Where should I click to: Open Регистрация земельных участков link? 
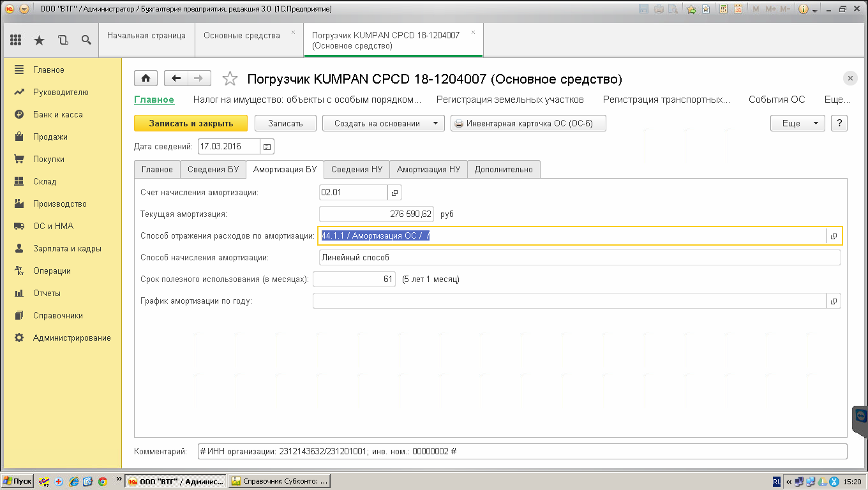click(x=510, y=100)
